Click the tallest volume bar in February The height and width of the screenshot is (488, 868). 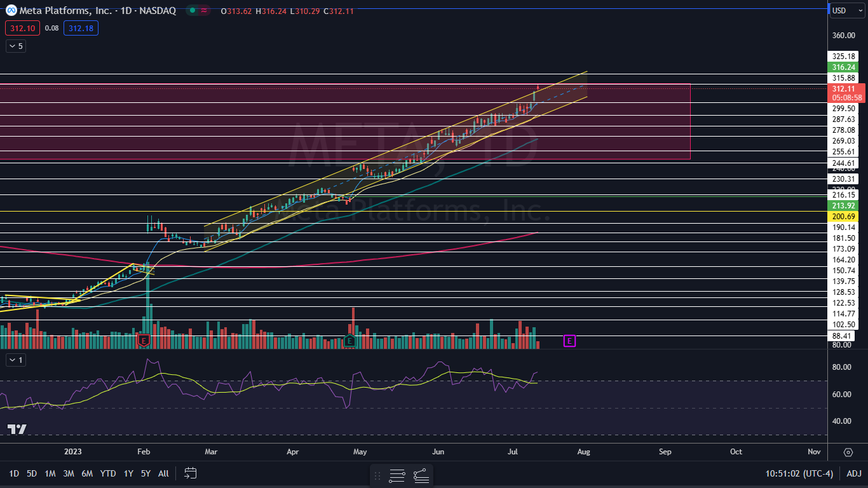[x=147, y=306]
